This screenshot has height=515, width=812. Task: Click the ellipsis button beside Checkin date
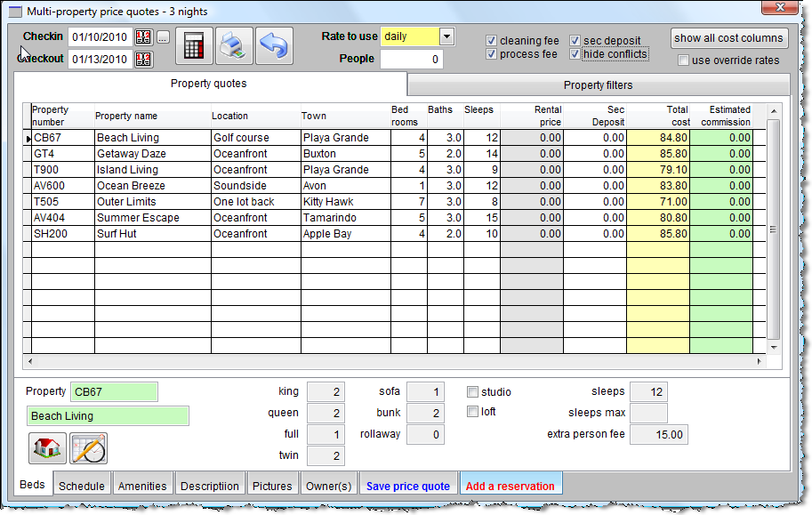pos(163,37)
